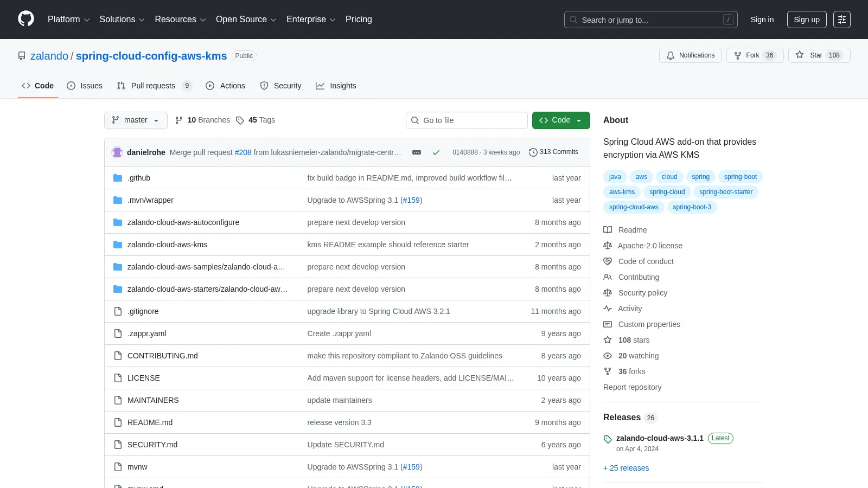Screen dimensions: 868x488
Task: Open the master branch selector
Action: pyautogui.click(x=136, y=120)
